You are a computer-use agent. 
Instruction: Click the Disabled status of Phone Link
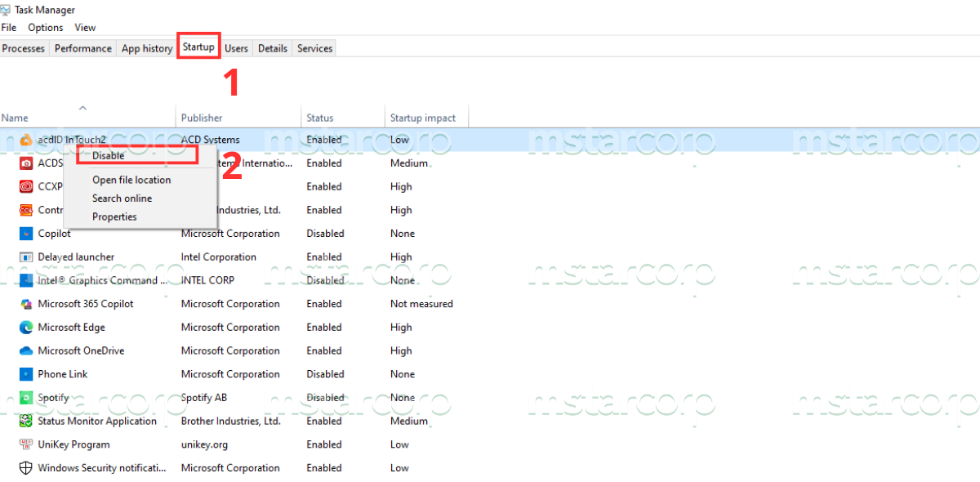[x=325, y=374]
